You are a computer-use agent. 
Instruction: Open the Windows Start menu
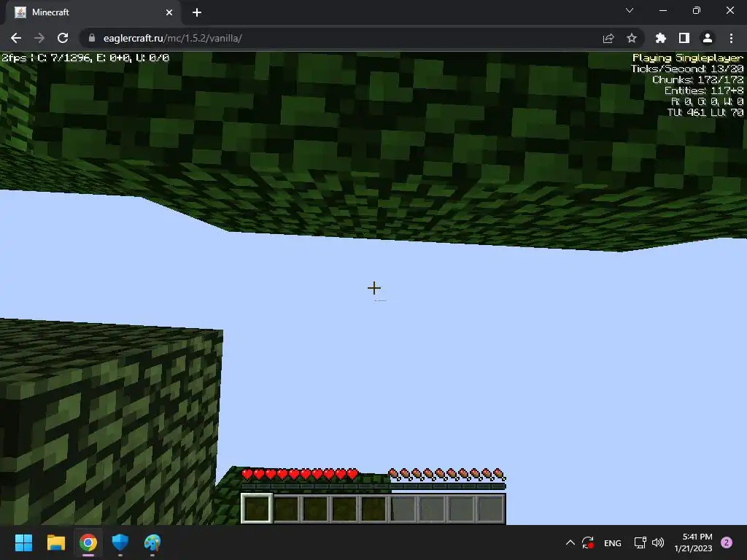click(23, 542)
